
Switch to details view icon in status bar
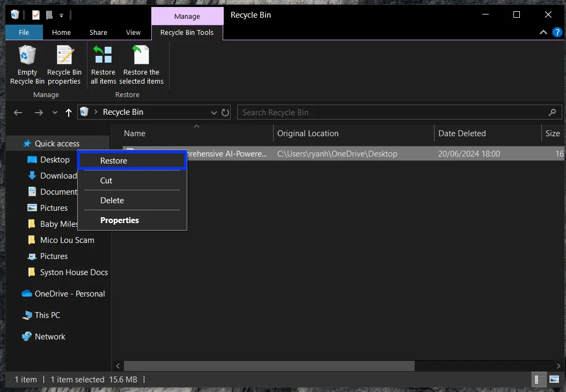(537, 380)
